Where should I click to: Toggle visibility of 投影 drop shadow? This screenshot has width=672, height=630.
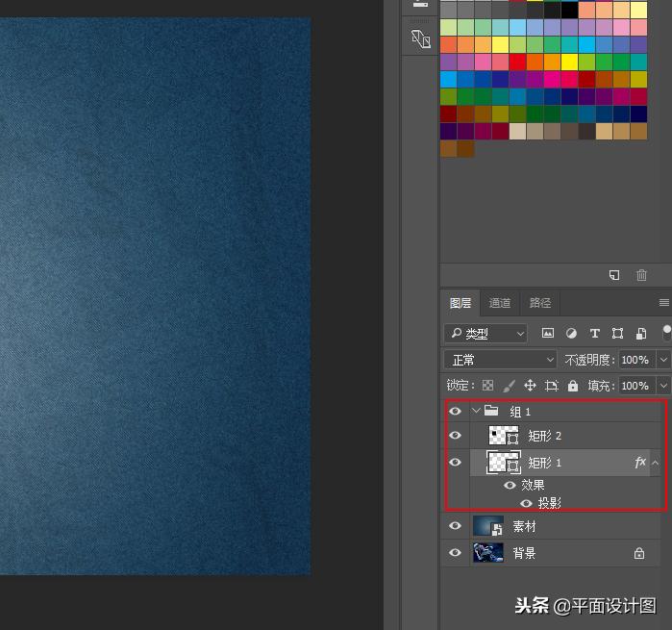tap(526, 503)
